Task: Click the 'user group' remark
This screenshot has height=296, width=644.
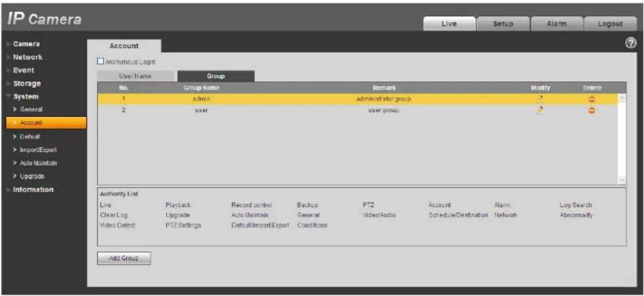Action: [383, 110]
